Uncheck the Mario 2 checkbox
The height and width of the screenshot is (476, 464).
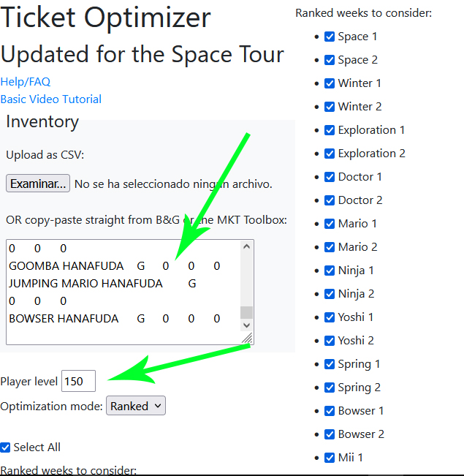point(330,247)
